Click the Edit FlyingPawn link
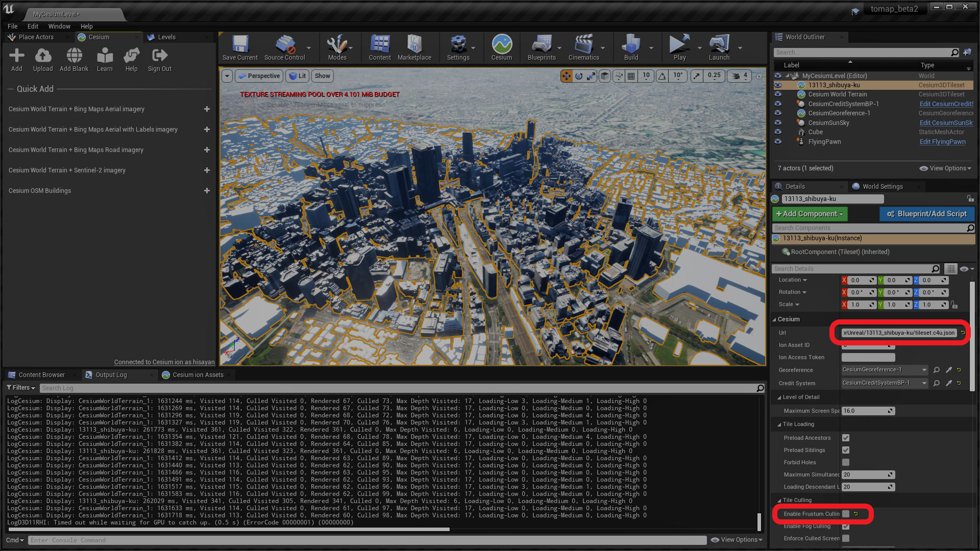The image size is (980, 551). [942, 142]
